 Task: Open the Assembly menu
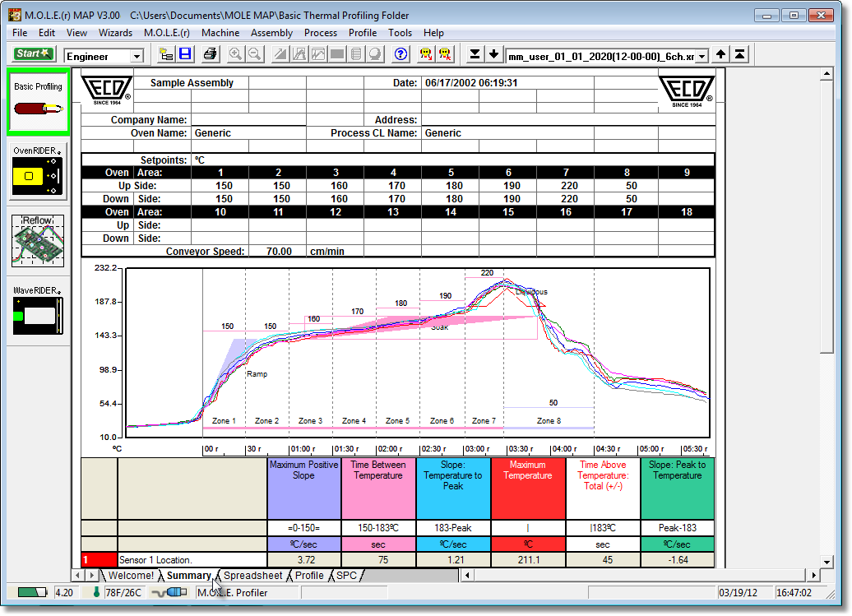click(271, 33)
